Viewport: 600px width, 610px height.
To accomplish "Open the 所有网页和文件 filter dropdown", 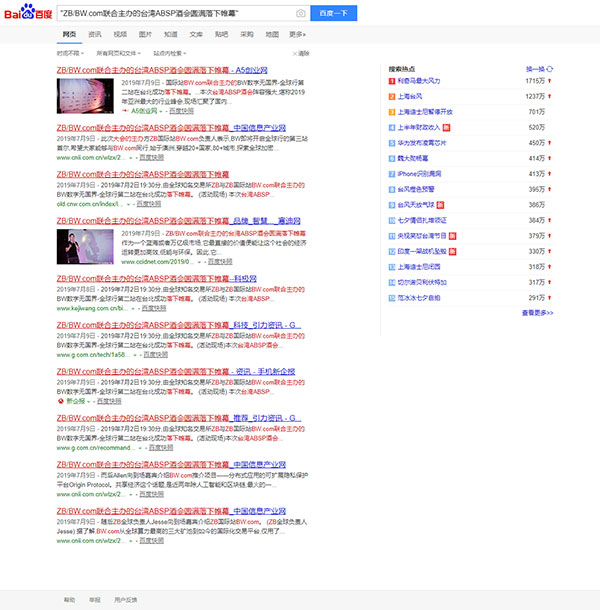I will tap(118, 53).
